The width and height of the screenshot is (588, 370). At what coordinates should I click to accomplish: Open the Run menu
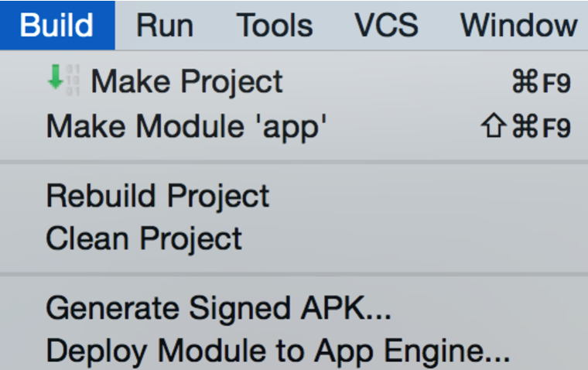click(165, 26)
